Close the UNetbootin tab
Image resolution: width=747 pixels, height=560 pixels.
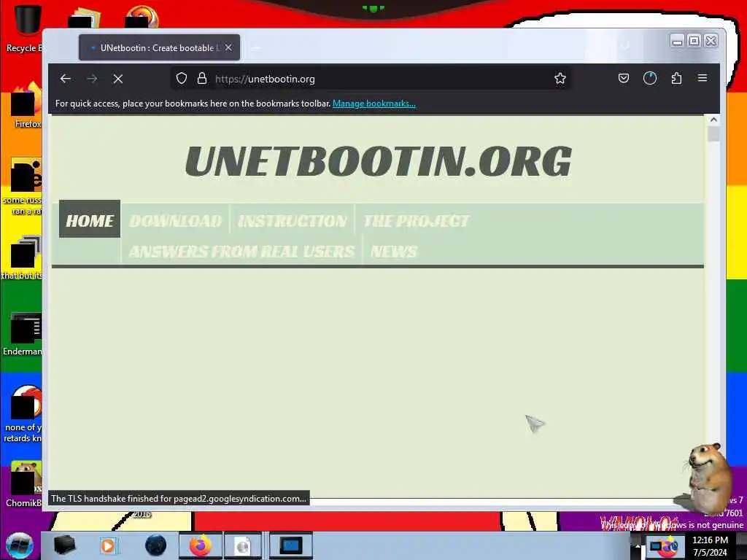point(228,47)
